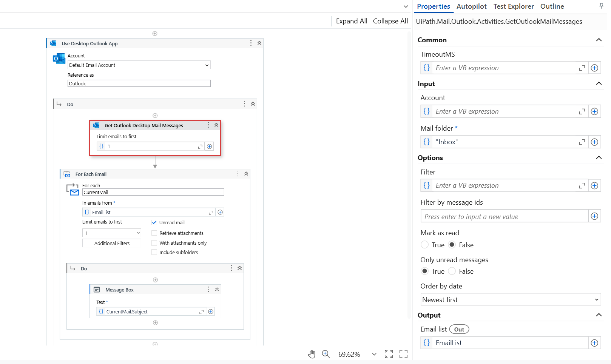Click plus button next to Filter by message ids
611x364 pixels.
coord(594,216)
